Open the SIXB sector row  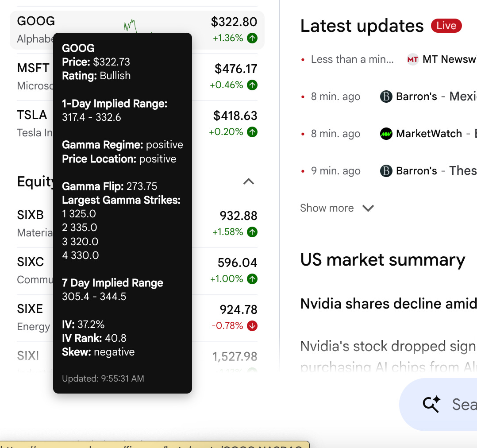[137, 224]
